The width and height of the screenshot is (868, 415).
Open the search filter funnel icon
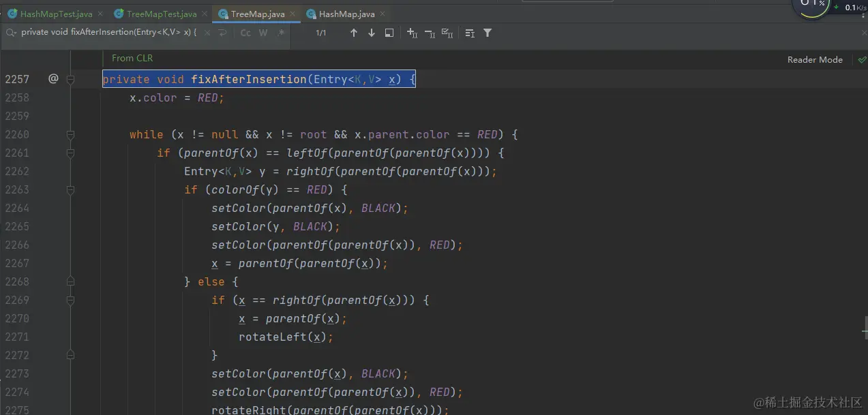(488, 33)
